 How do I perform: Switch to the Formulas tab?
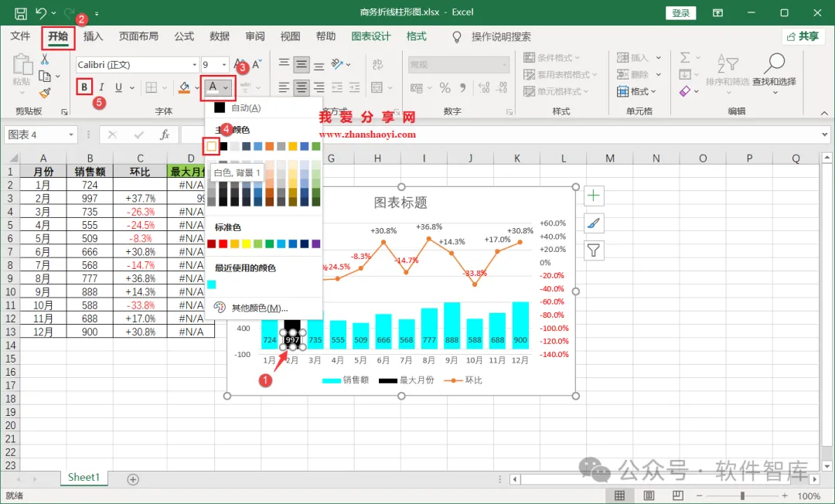(184, 36)
